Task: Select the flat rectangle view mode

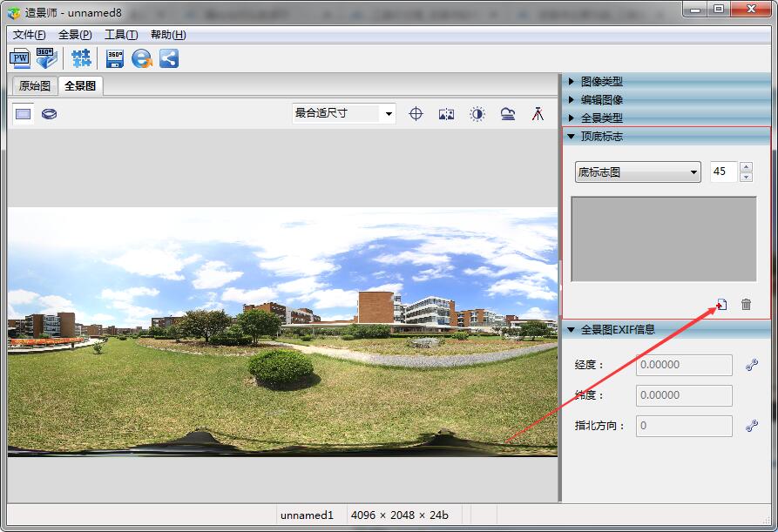Action: coord(24,113)
